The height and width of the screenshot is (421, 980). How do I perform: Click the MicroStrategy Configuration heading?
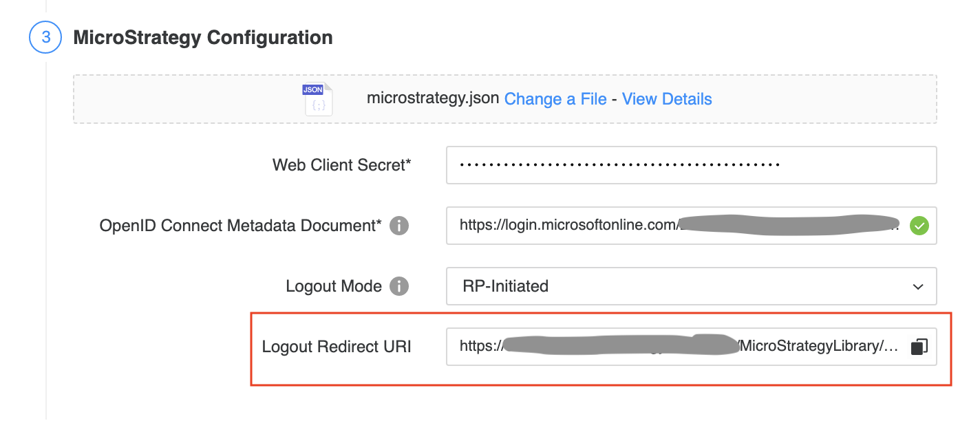203,37
